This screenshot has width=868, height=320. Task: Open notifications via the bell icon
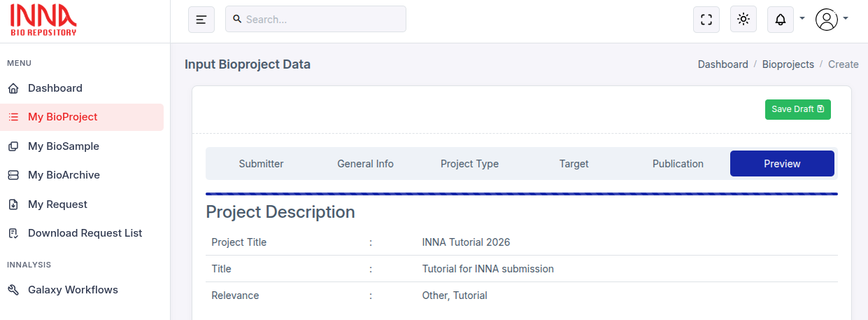point(781,20)
